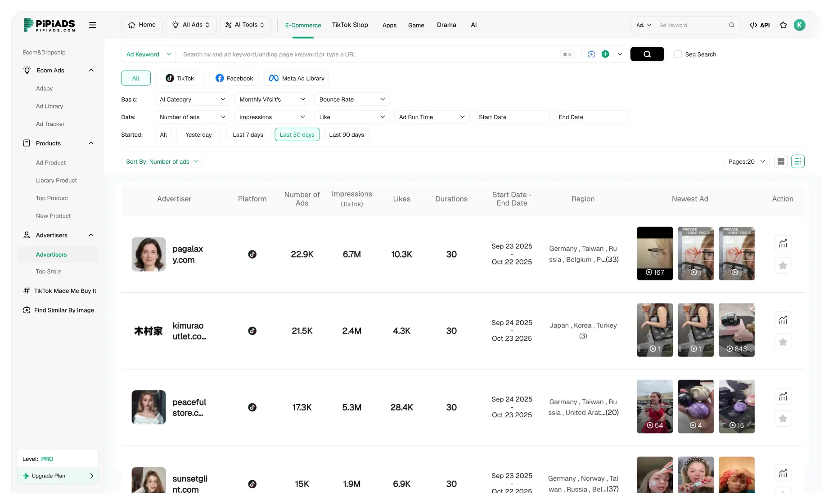Toggle the TikTok platform filter
This screenshot has width=833, height=504.
point(180,78)
